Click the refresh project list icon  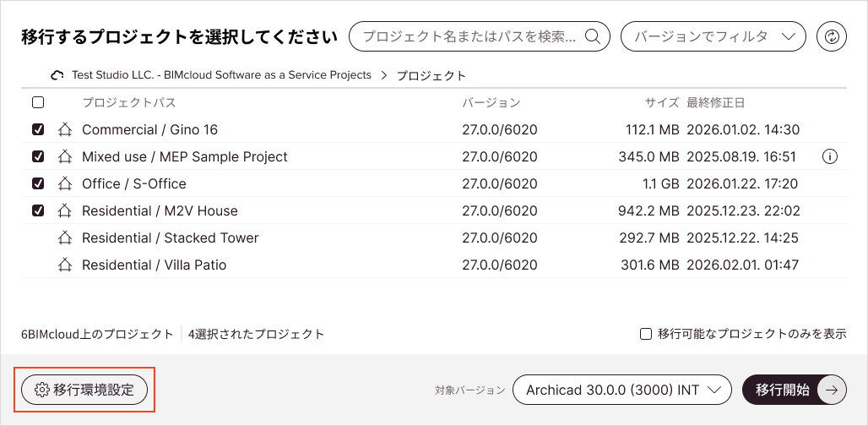click(832, 36)
